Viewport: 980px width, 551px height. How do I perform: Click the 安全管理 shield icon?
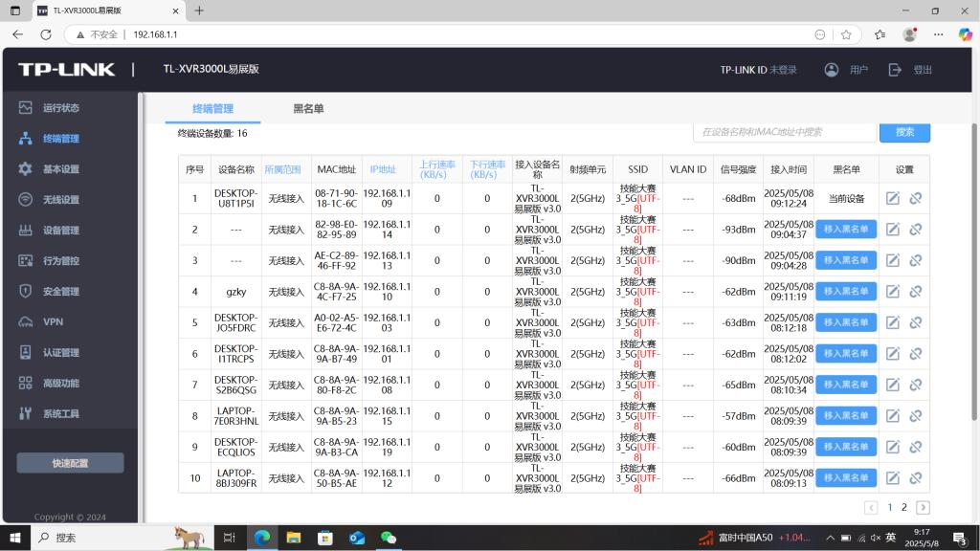coord(25,291)
